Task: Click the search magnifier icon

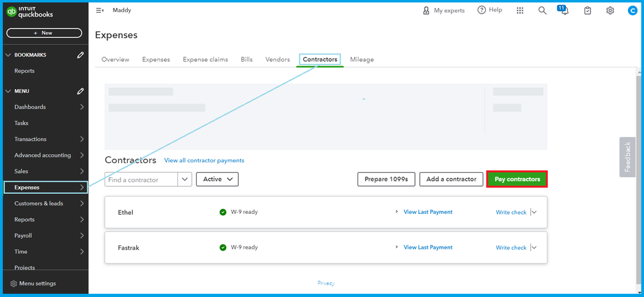Action: (543, 10)
